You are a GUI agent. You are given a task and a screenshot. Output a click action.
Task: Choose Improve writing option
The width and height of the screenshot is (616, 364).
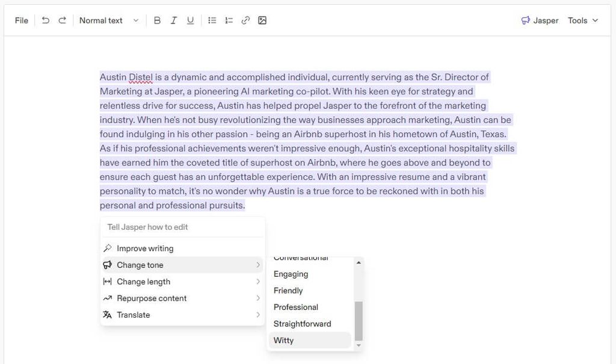point(145,248)
